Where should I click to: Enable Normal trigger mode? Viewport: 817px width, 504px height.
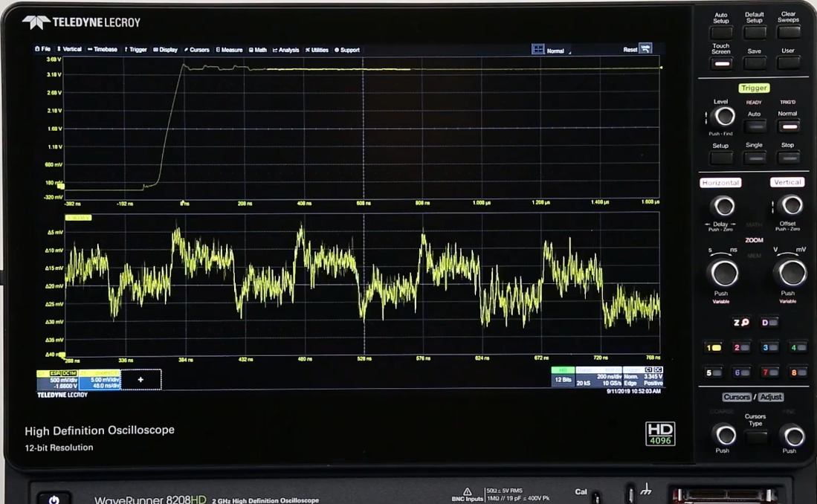pos(787,127)
